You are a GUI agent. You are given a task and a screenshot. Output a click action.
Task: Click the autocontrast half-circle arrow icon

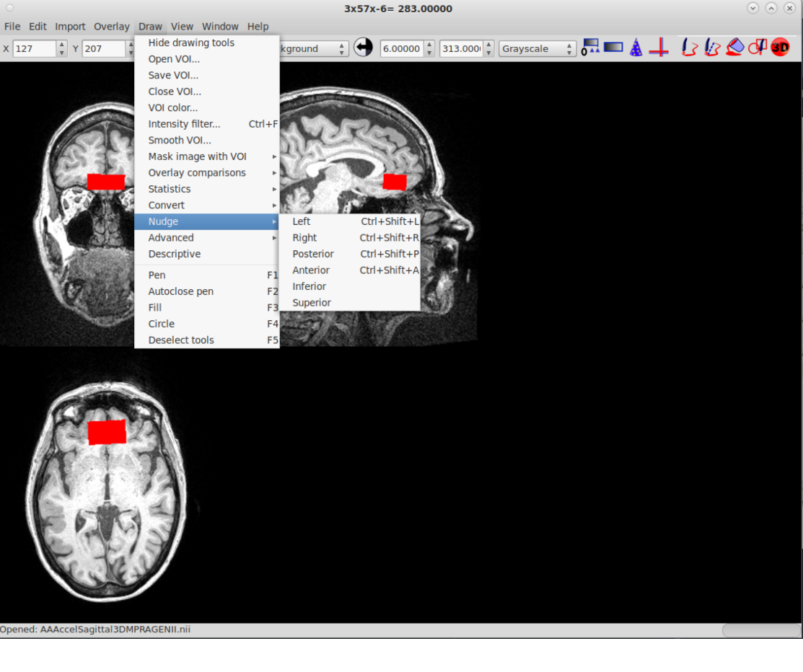point(364,48)
